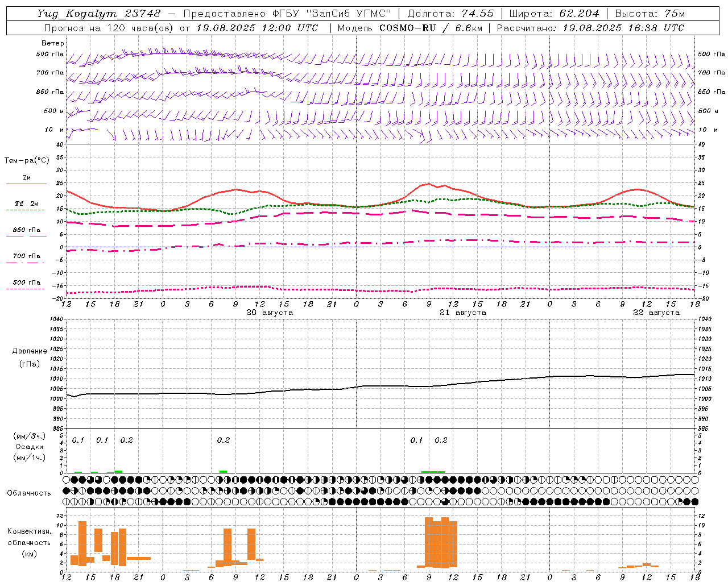Image resolution: width=728 pixels, height=582 pixels.
Task: Click the red line sample under 2м legend
Action: tap(26, 184)
